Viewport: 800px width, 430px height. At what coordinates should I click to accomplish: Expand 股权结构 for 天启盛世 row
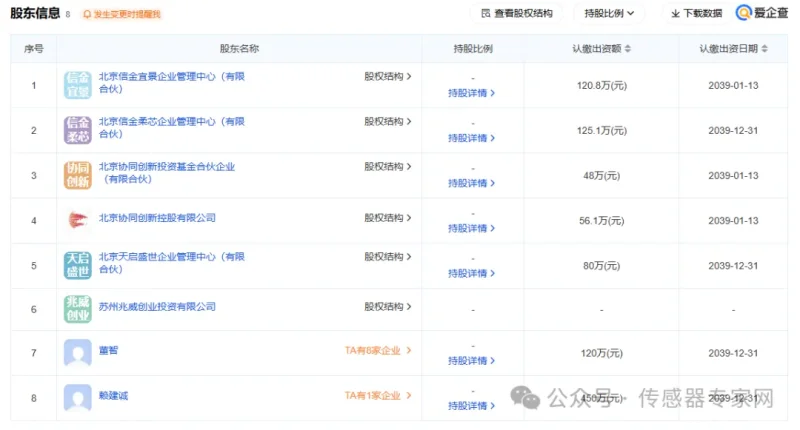(x=388, y=257)
